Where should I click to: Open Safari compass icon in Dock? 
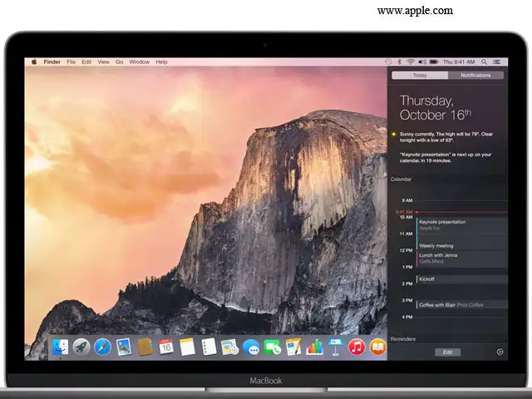pyautogui.click(x=102, y=347)
